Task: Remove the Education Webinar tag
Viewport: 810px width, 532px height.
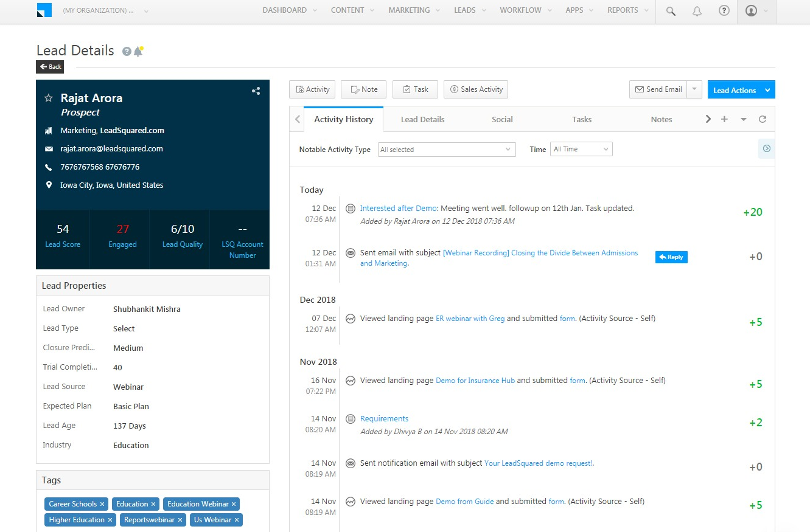Action: click(234, 504)
